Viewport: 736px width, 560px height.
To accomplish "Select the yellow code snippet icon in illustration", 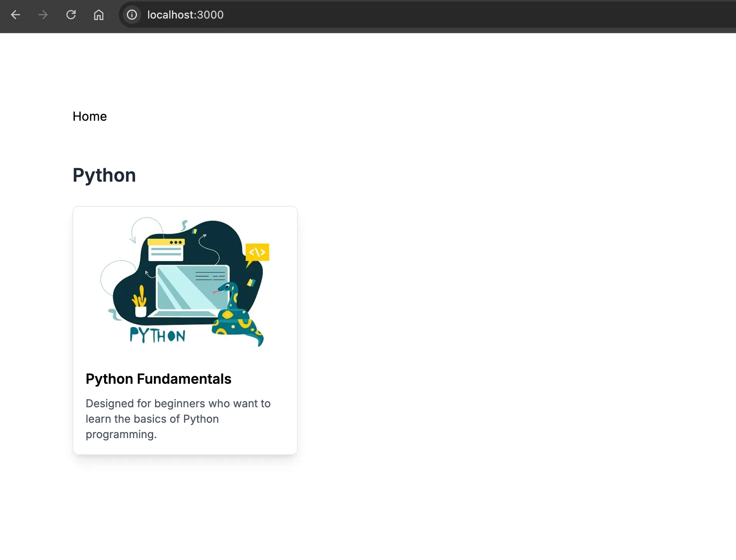I will pyautogui.click(x=257, y=252).
